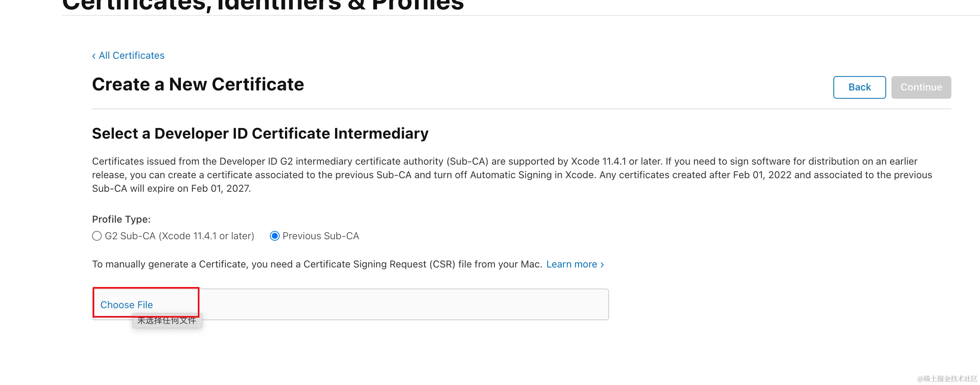Click the Previous Sub-CA label text

pos(320,236)
